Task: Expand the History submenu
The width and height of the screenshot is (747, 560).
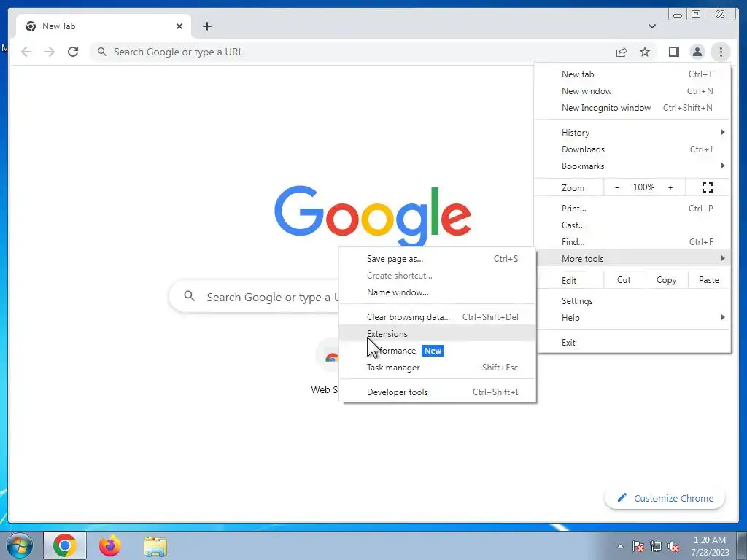Action: click(632, 133)
